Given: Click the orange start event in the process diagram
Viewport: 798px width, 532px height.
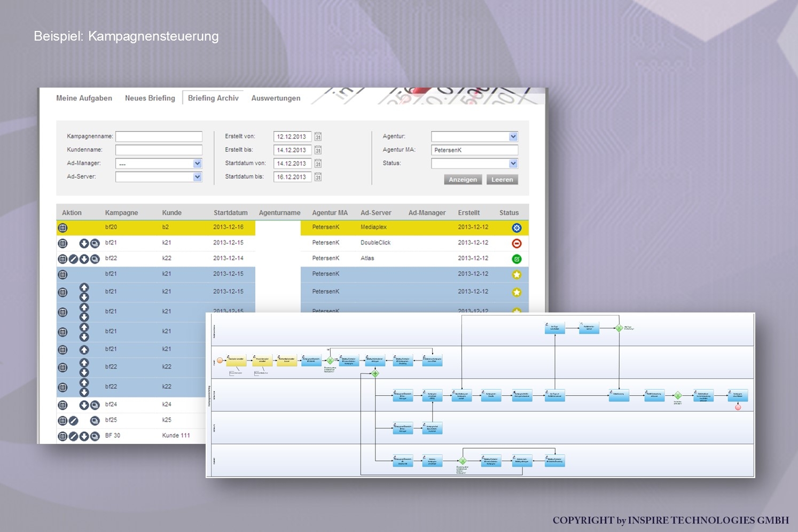Looking at the screenshot, I should pyautogui.click(x=220, y=361).
